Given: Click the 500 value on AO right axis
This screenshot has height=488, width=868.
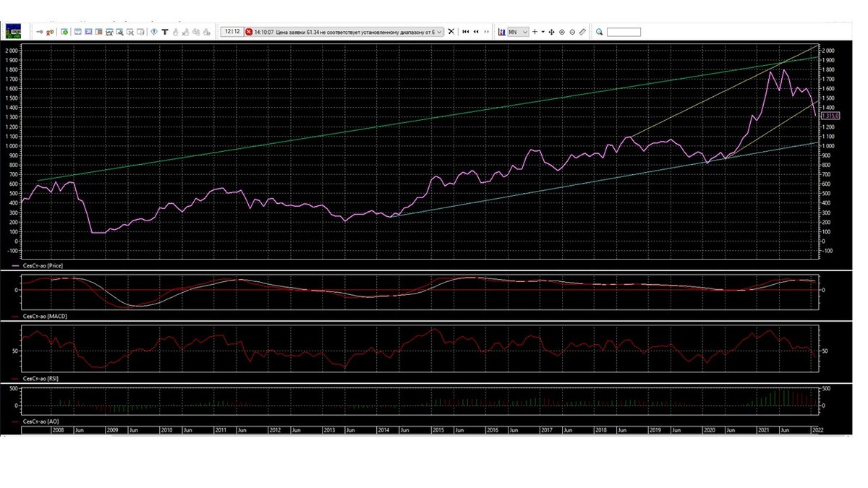Looking at the screenshot, I should point(826,389).
